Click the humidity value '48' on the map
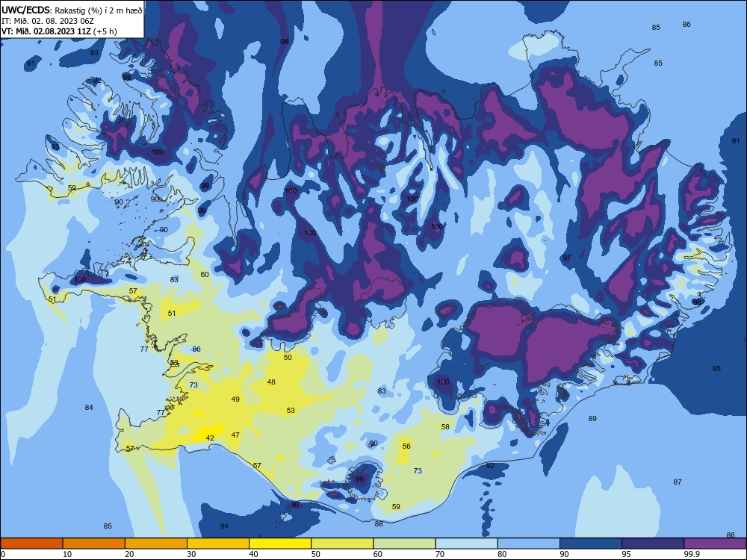This screenshot has height=560, width=747. pos(271,382)
